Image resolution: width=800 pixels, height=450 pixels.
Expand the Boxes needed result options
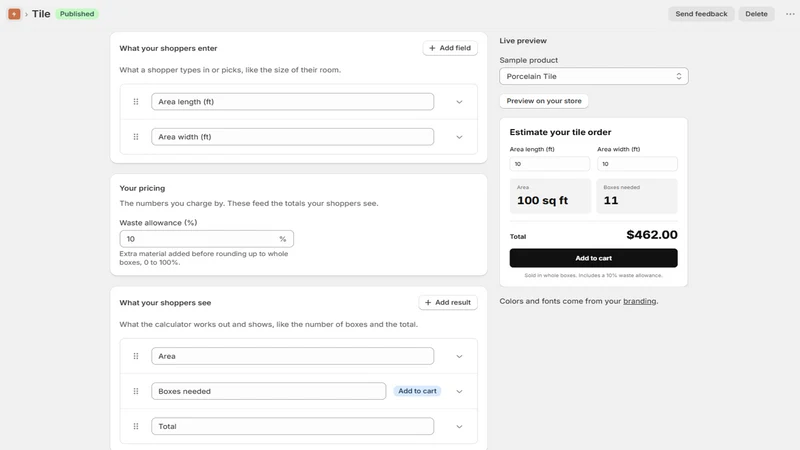459,391
